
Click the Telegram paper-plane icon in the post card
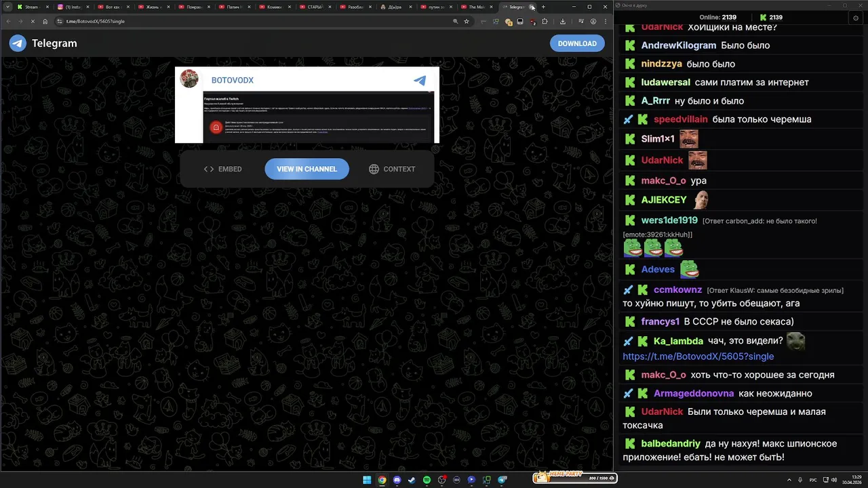[x=420, y=80]
